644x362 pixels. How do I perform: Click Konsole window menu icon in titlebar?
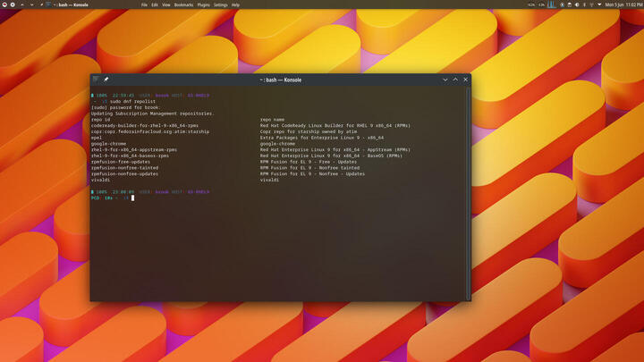tap(96, 80)
